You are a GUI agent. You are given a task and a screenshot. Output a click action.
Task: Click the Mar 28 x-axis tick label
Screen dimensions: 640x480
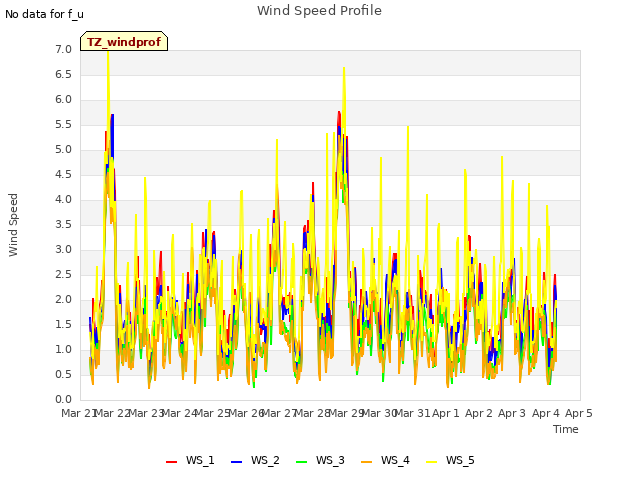point(312,413)
